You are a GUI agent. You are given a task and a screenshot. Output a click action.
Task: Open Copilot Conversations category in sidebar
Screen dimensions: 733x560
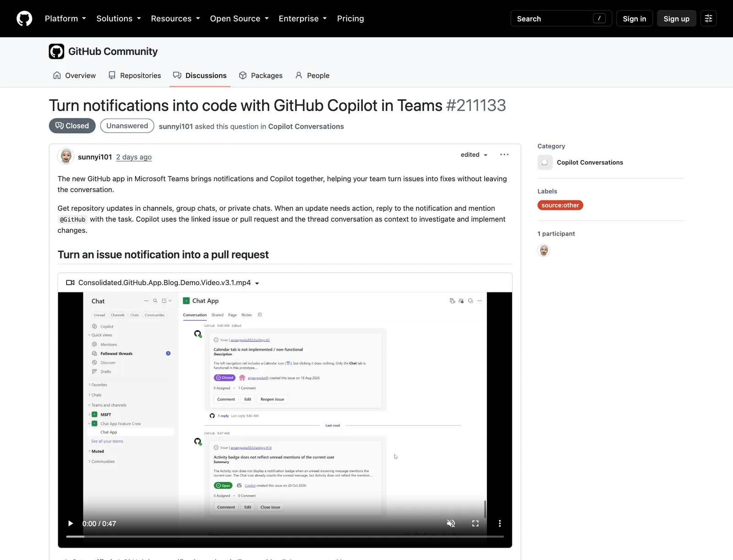pyautogui.click(x=590, y=163)
